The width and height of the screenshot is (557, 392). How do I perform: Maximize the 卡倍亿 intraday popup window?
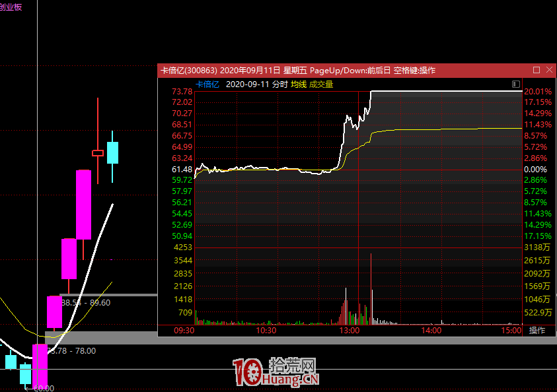[537, 70]
